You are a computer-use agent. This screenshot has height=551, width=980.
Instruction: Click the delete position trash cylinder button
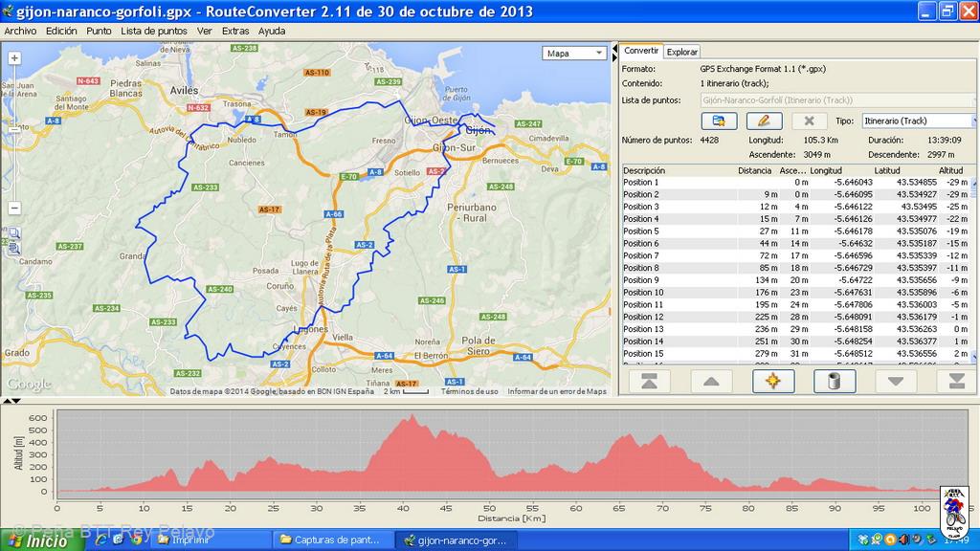[x=834, y=381]
